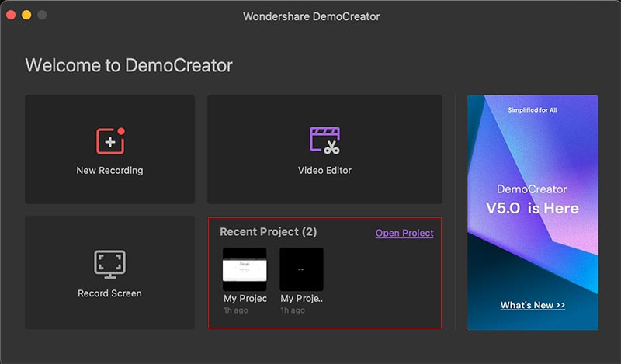Click the '1h ago' text under 'My Projec'
This screenshot has width=621, height=364.
click(x=236, y=310)
